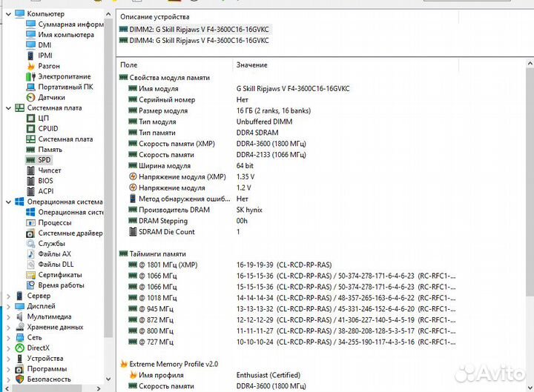Open the Файлы AX music note icon
The image size is (534, 392).
tap(30, 254)
